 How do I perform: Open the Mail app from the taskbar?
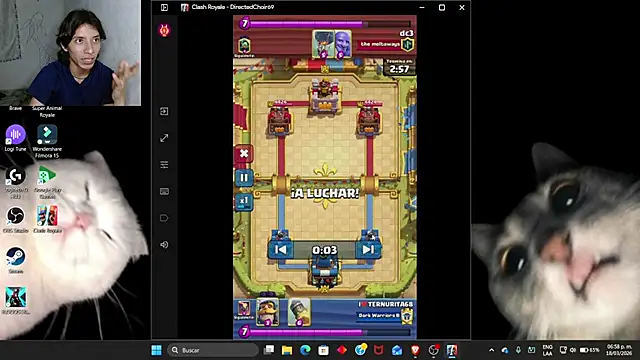click(397, 350)
